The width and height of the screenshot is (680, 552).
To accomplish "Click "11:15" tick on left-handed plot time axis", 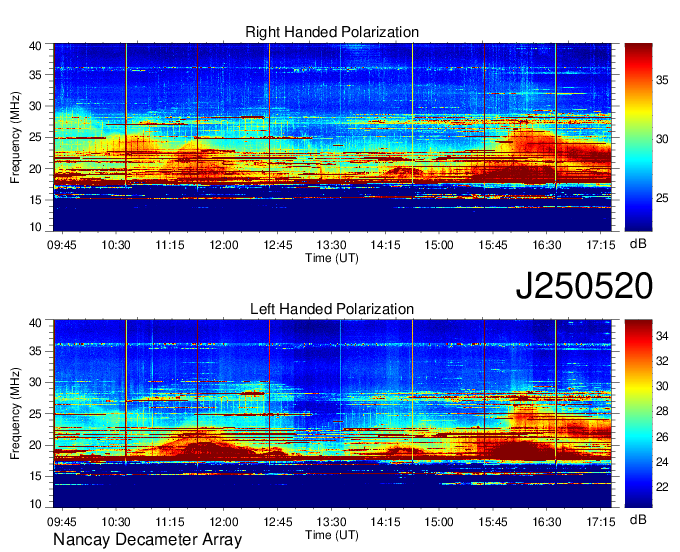I will [x=170, y=522].
